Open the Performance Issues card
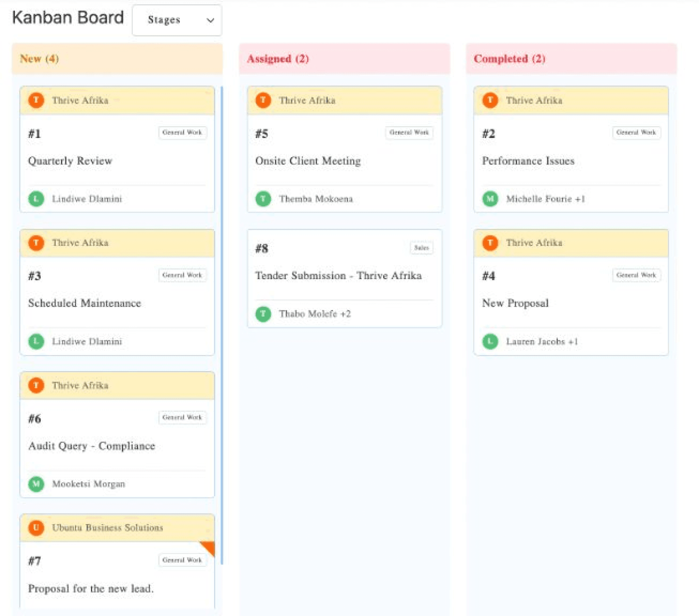The image size is (699, 616). (x=528, y=161)
